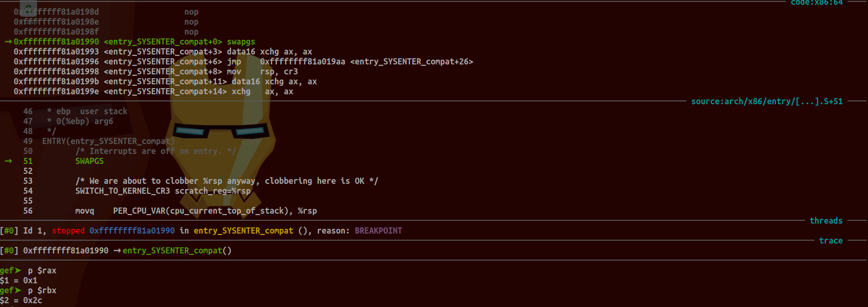868x307 pixels.
Task: Click the SWITCH_TO_KERNEL_CR3 line in the source
Action: [163, 191]
